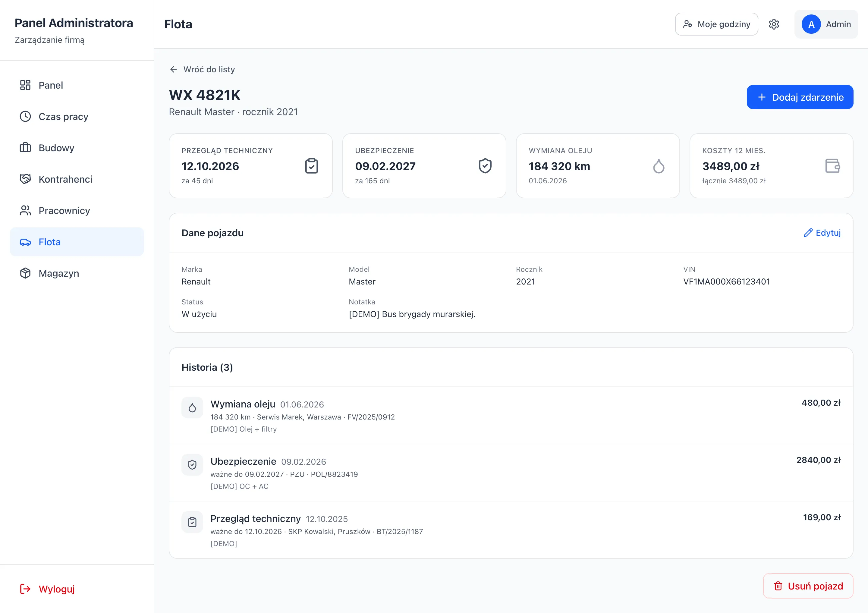Select the active Flota sidebar item
The height and width of the screenshot is (613, 868).
point(77,242)
